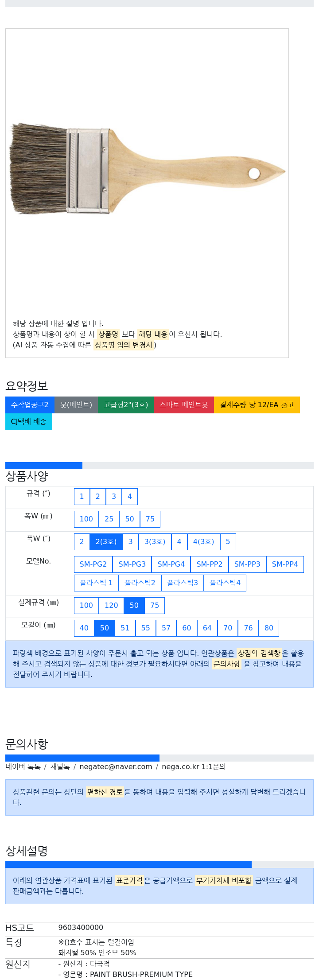Choose model SM-PG3
The height and width of the screenshot is (980, 319).
[132, 564]
